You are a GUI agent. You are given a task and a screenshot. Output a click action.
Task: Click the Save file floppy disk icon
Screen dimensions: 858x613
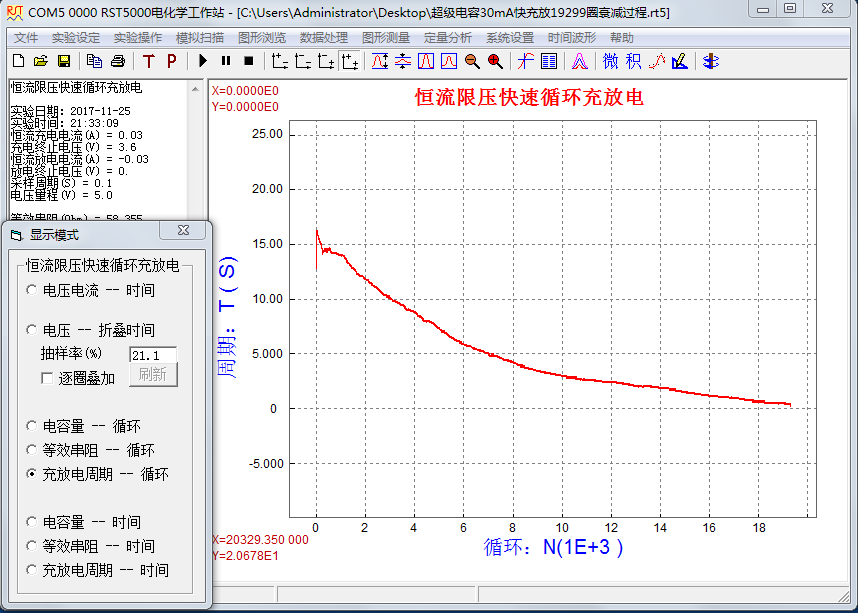63,61
